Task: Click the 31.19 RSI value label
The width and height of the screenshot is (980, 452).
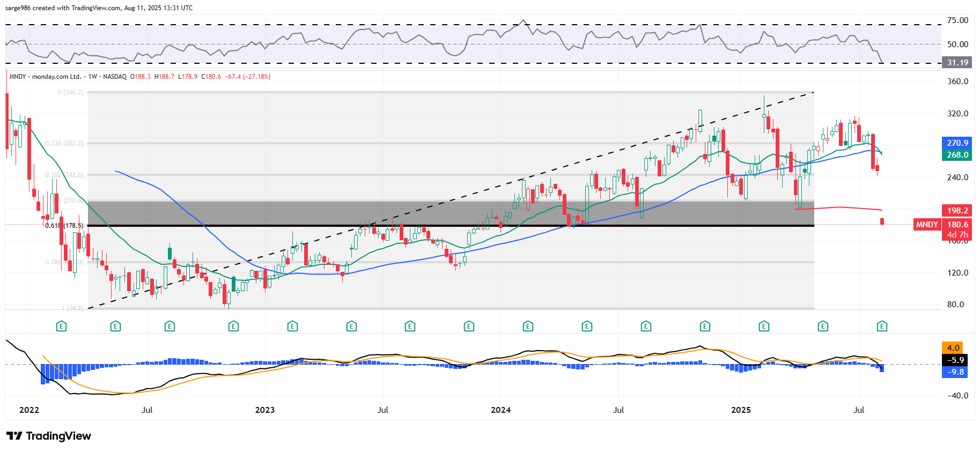Action: click(957, 63)
